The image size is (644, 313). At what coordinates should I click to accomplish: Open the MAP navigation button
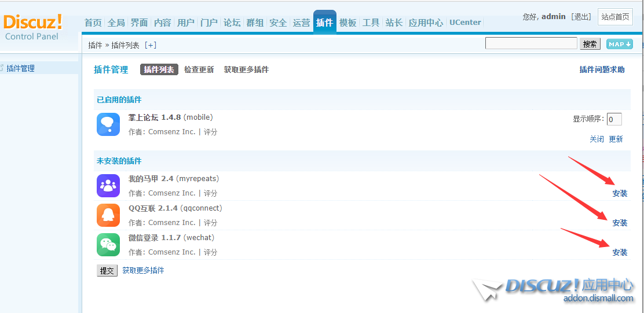[x=619, y=44]
